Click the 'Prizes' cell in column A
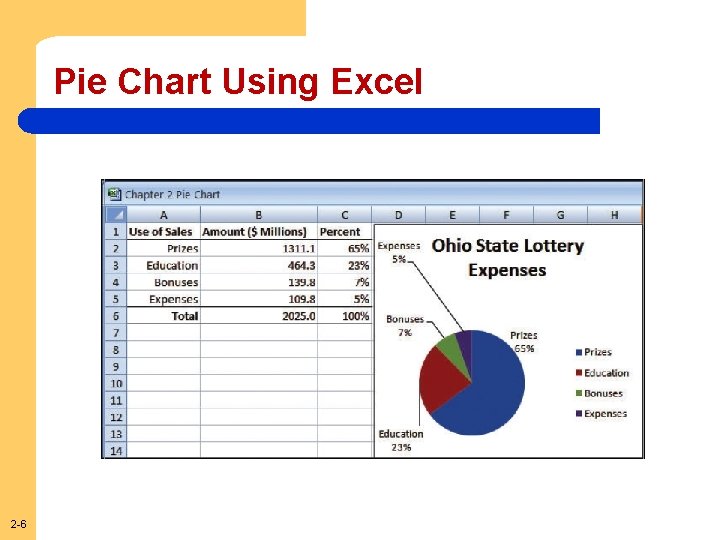Viewport: 720px width, 540px height. (163, 248)
